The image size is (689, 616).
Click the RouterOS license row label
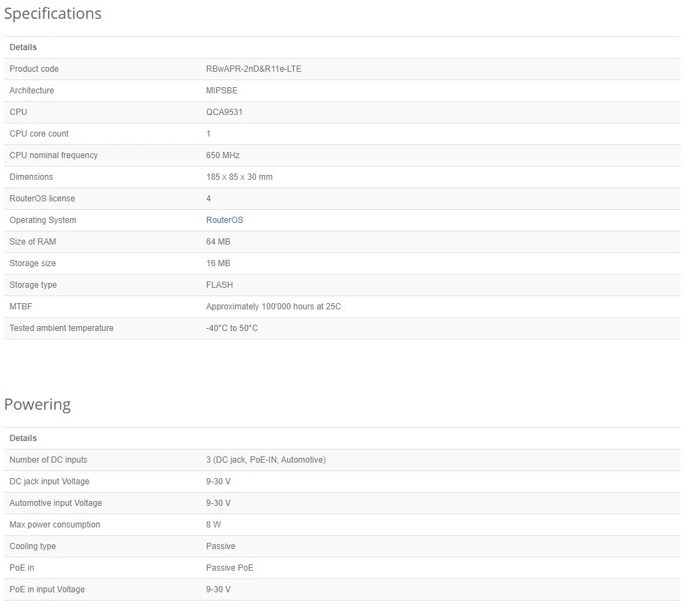[42, 199]
